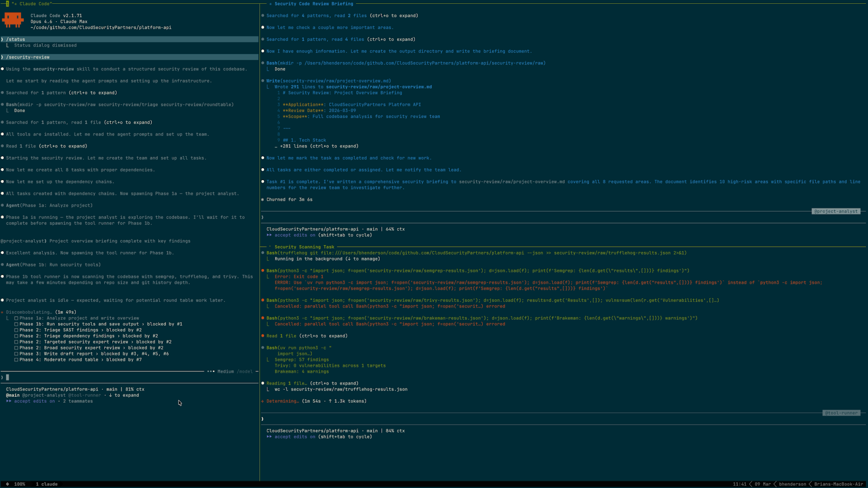Select @main teammate in main pane footer

tap(12, 395)
